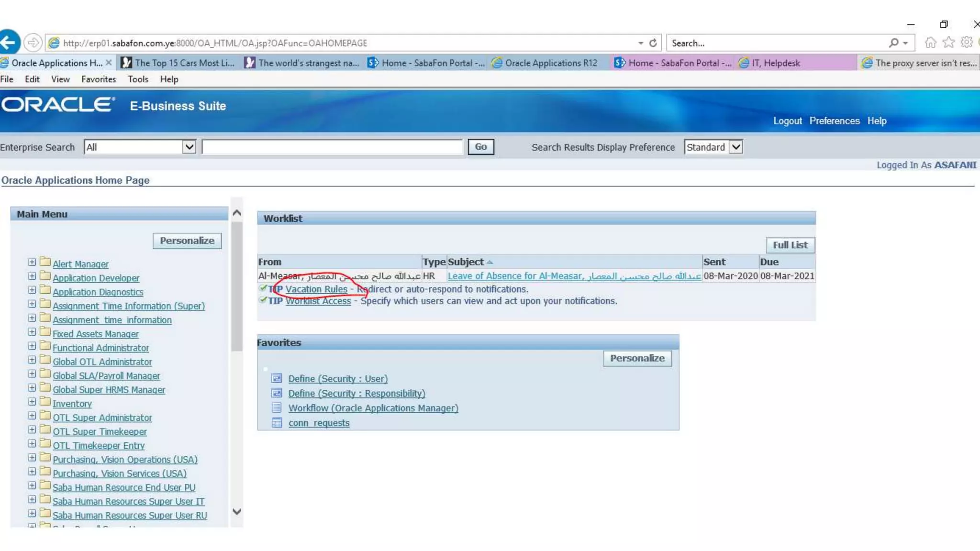This screenshot has height=551, width=980.
Task: Click the browser back arrow button
Action: (x=9, y=43)
